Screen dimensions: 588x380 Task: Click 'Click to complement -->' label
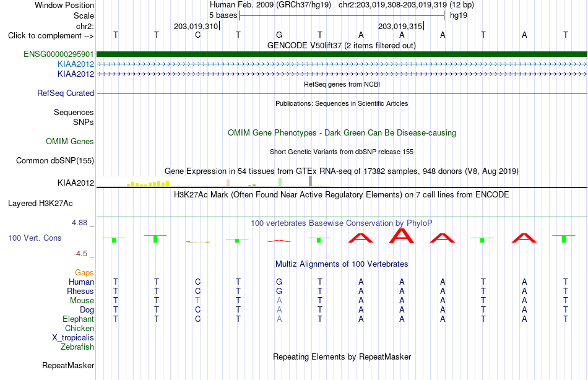point(51,36)
